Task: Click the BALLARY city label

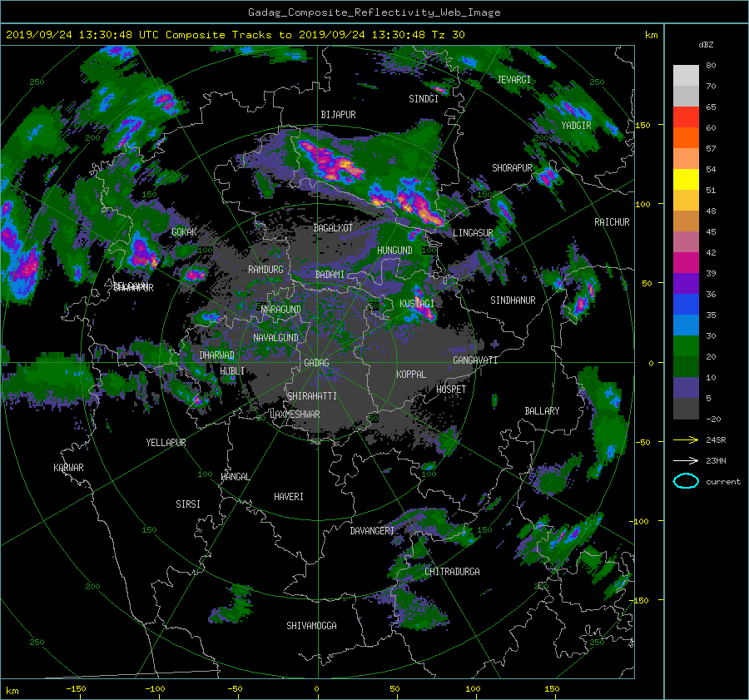Action: pyautogui.click(x=542, y=411)
